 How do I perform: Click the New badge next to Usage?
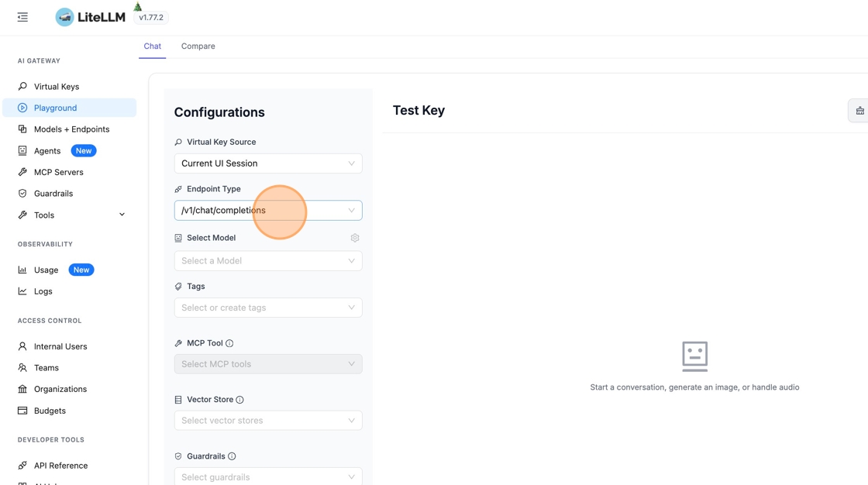pyautogui.click(x=81, y=270)
